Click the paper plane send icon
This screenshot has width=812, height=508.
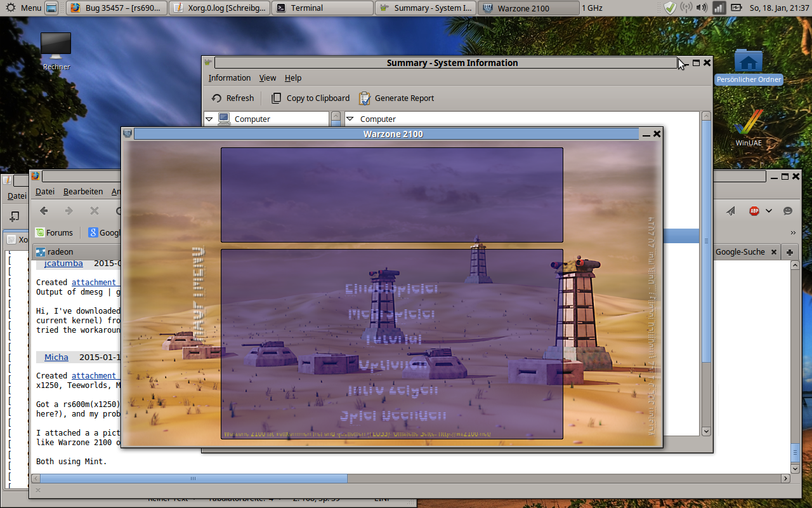tap(731, 211)
